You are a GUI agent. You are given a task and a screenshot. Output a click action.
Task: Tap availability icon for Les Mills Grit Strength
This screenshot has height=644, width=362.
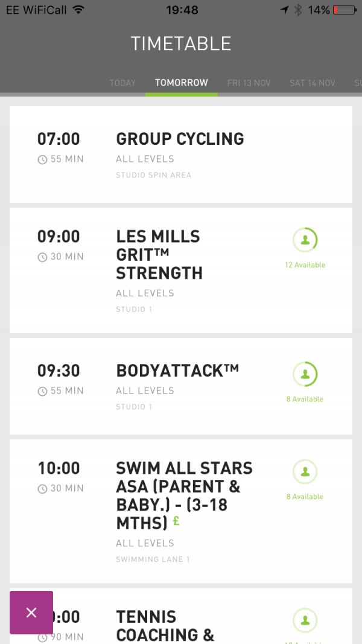pos(305,240)
